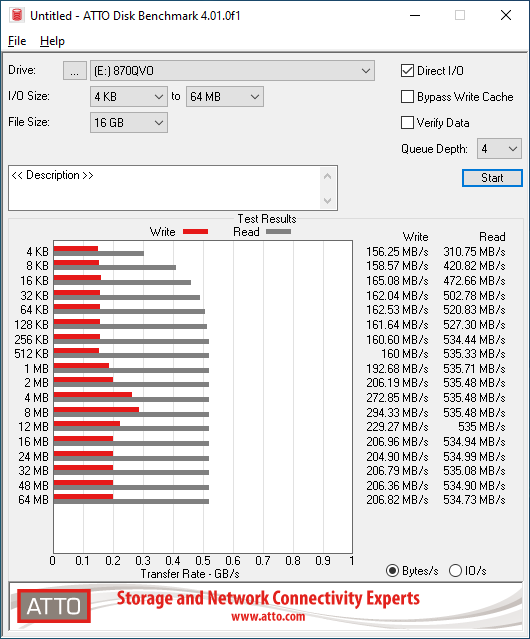The width and height of the screenshot is (530, 639).
Task: Click Storage and Network Connectivity Experts banner text
Action: [268, 598]
